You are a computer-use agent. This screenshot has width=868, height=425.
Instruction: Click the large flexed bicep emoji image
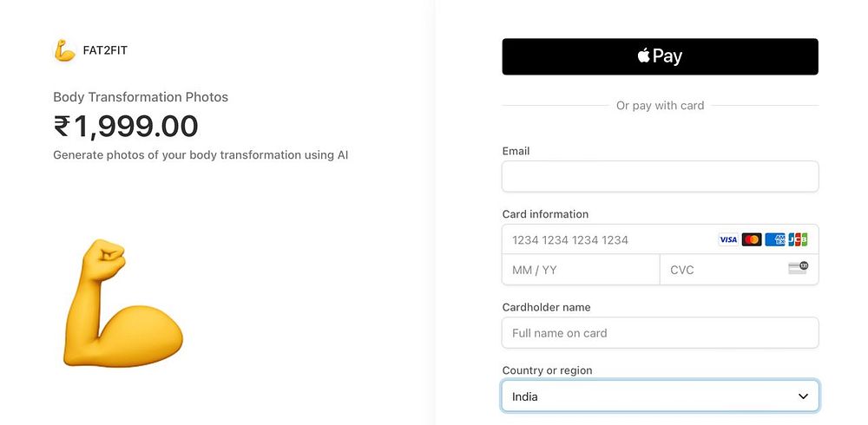(122, 304)
